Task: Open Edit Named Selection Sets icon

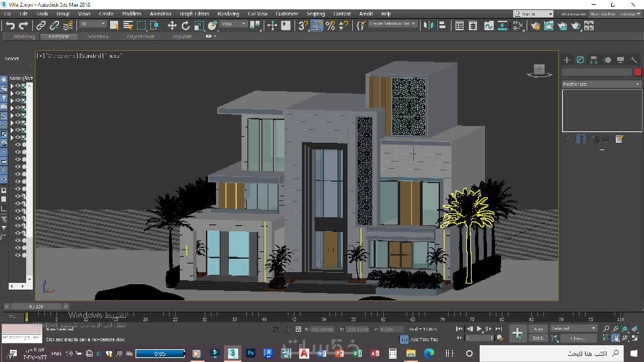Action: point(361,25)
